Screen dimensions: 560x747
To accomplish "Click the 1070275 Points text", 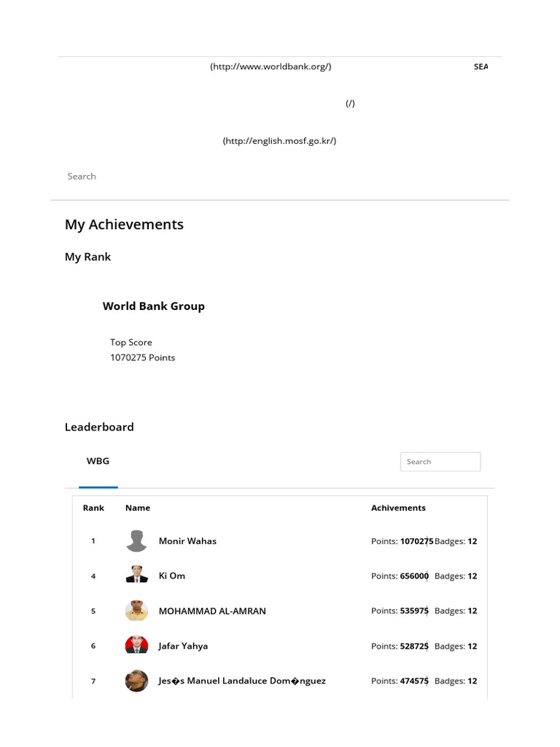I will pos(142,357).
